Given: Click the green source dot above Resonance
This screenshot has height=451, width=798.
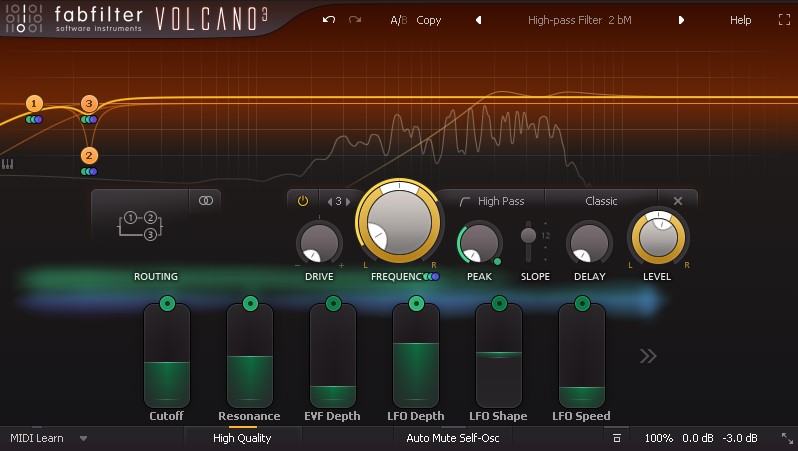Looking at the screenshot, I should coord(250,303).
